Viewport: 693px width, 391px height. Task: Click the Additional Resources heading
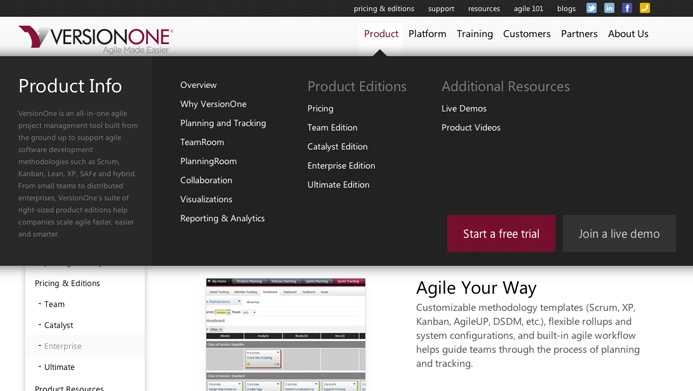[506, 87]
